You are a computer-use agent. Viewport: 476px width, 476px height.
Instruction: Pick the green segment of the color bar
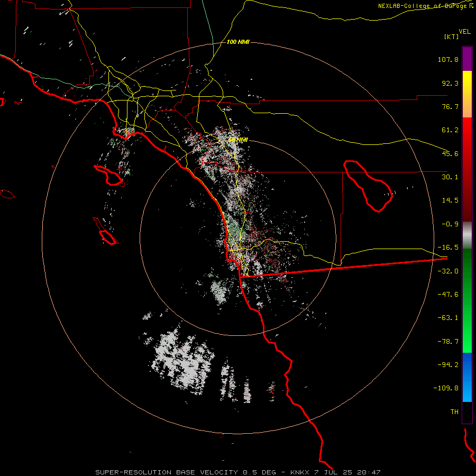pyautogui.click(x=467, y=300)
